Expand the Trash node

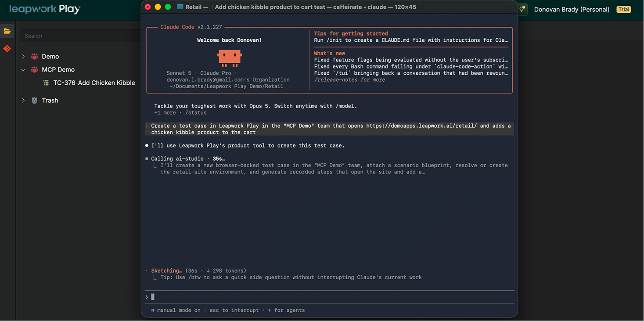click(x=23, y=100)
